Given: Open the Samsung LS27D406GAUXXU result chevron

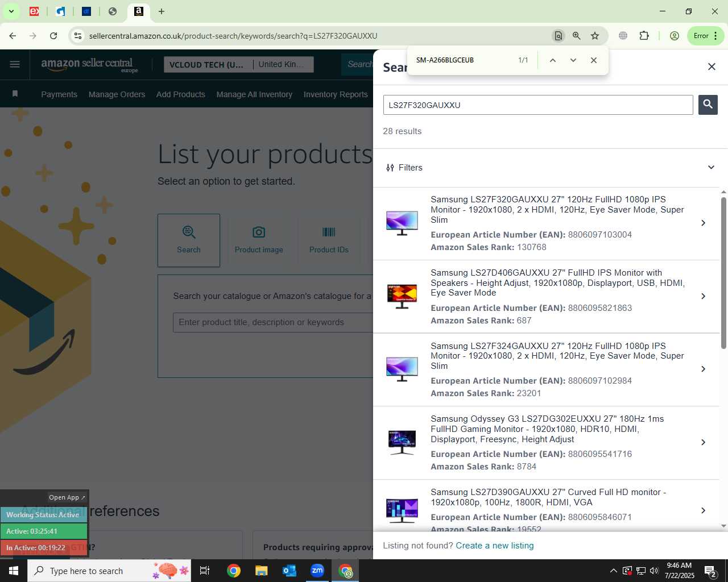Looking at the screenshot, I should coord(704,296).
